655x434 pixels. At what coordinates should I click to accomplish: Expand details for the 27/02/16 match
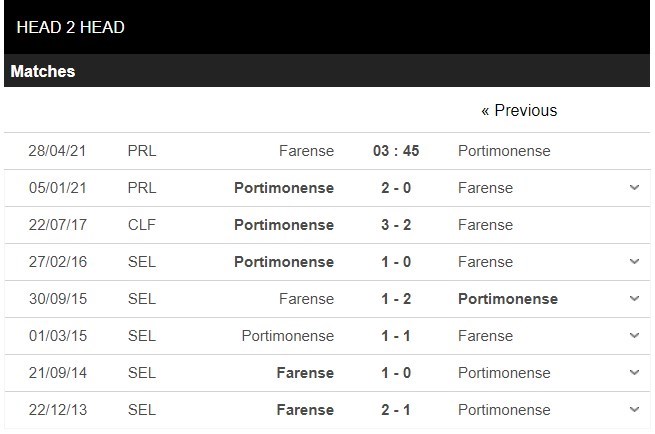[x=634, y=262]
